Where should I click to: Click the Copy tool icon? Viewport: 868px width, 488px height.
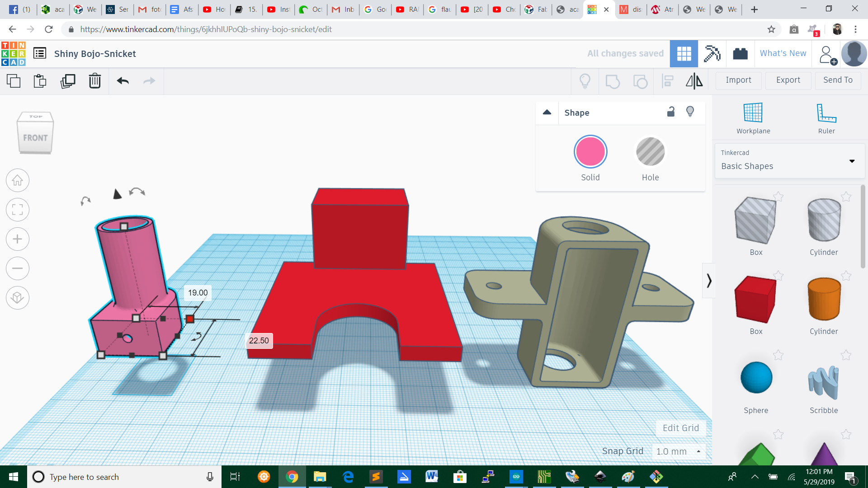point(14,81)
